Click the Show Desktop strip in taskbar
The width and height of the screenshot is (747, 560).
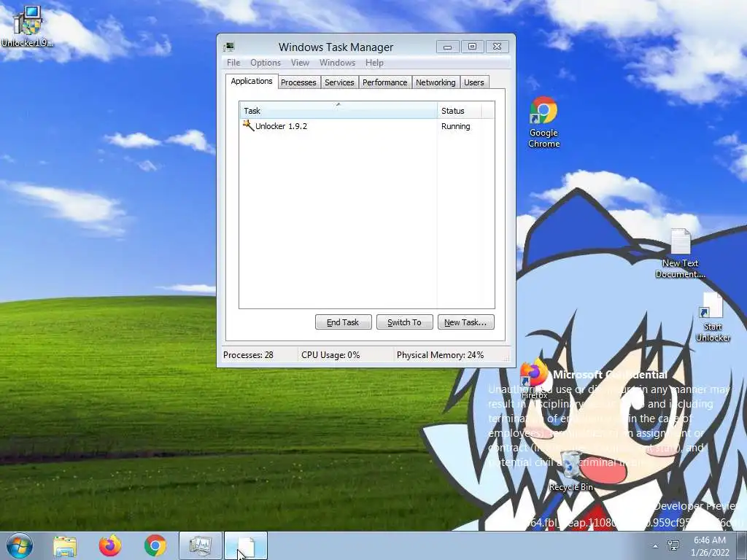tap(743, 545)
